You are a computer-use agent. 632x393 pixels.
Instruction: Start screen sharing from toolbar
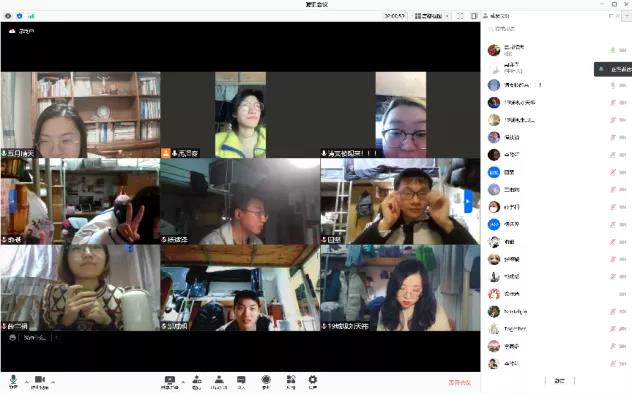click(x=170, y=382)
